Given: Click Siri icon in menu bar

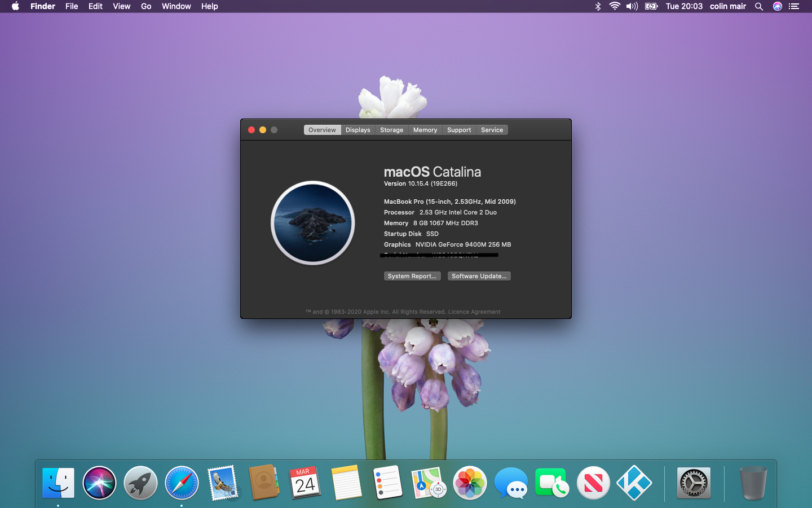Looking at the screenshot, I should [778, 6].
